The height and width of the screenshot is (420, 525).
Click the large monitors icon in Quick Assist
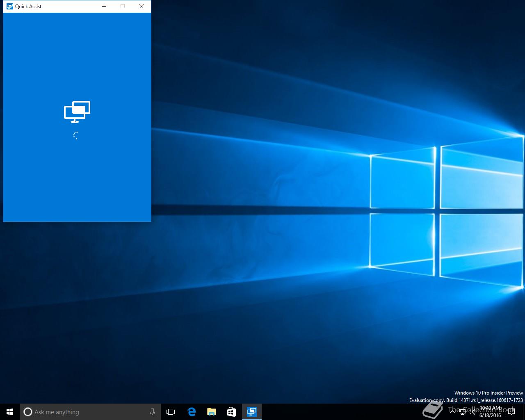77,112
